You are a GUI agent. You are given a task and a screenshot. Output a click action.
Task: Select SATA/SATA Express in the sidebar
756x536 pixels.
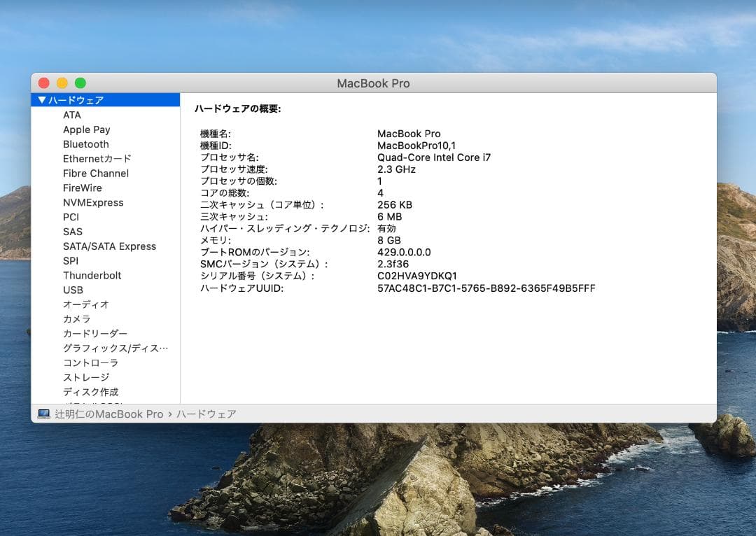pyautogui.click(x=108, y=246)
